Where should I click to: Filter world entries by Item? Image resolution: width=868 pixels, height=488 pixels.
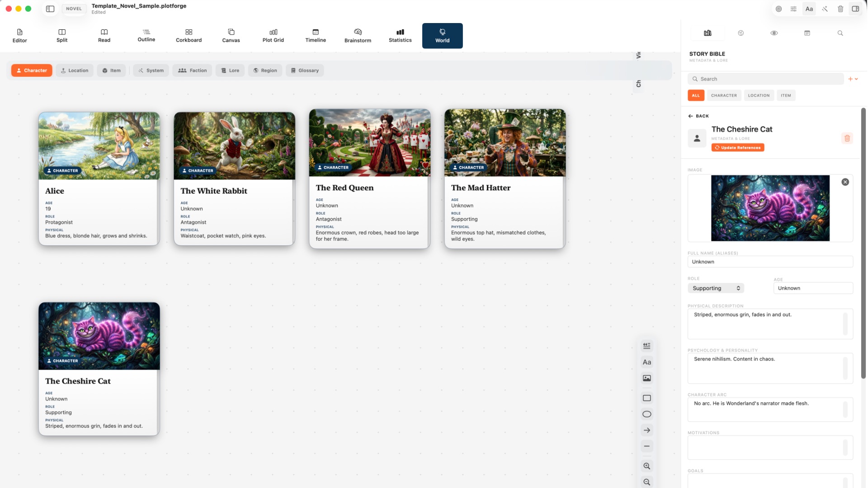[x=111, y=70]
